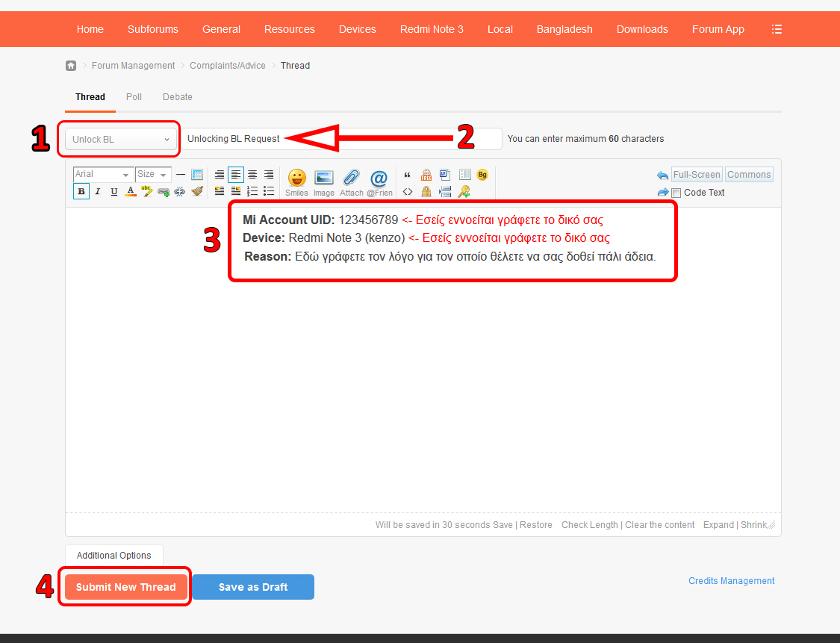Attach a file using the paperclip icon
Viewport: 840px width, 643px height.
tap(351, 179)
